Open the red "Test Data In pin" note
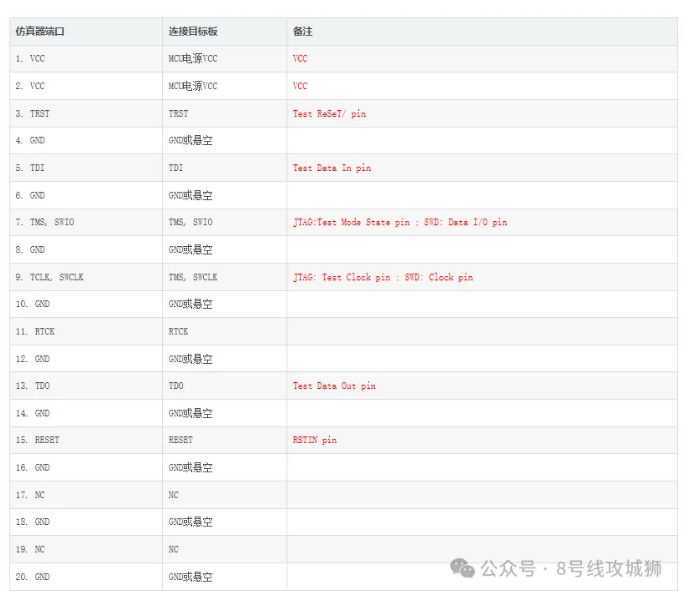The width and height of the screenshot is (691, 602). point(331,168)
